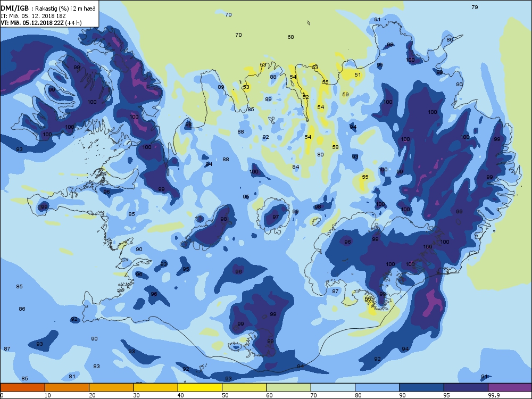Screen dimensions: 532x399
Task: Click the humidity value '97' on the map
Action: (x=276, y=217)
